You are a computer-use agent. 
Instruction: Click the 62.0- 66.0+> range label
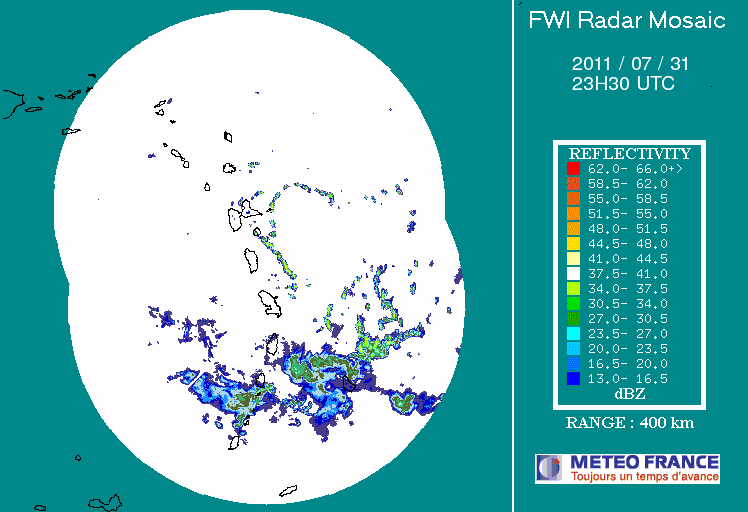click(x=635, y=168)
